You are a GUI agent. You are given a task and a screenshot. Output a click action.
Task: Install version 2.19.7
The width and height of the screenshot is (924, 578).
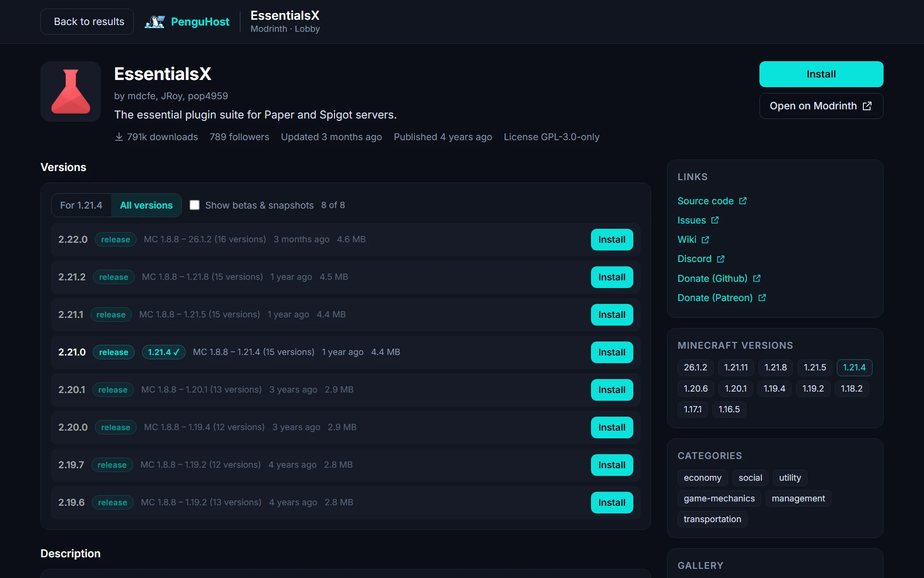pyautogui.click(x=612, y=465)
